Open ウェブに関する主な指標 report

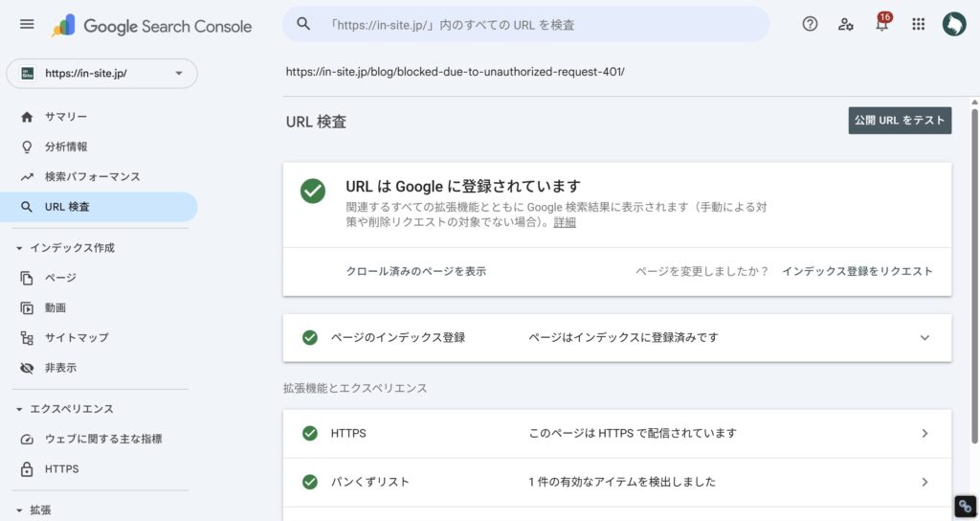[103, 439]
